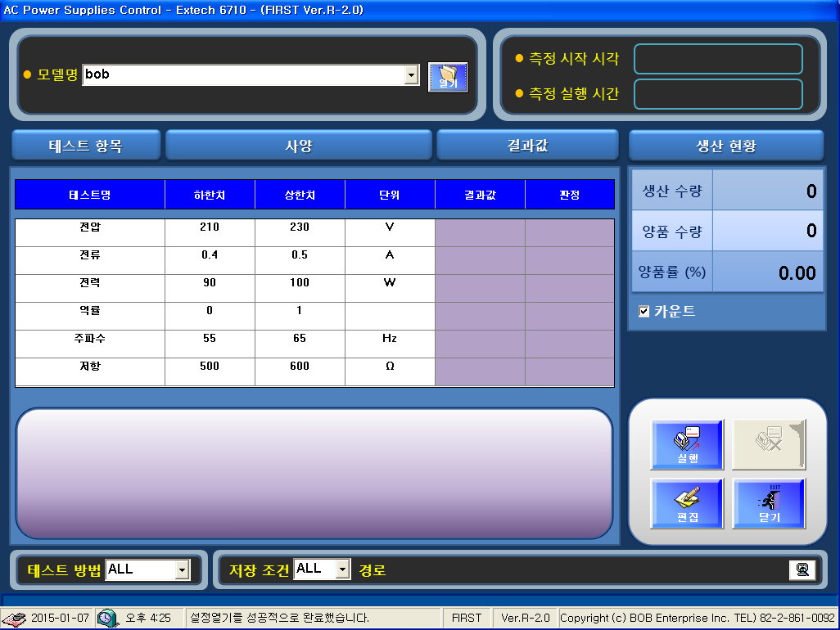The height and width of the screenshot is (630, 840).
Task: Click the 측정 시작 시각 field
Action: (718, 59)
